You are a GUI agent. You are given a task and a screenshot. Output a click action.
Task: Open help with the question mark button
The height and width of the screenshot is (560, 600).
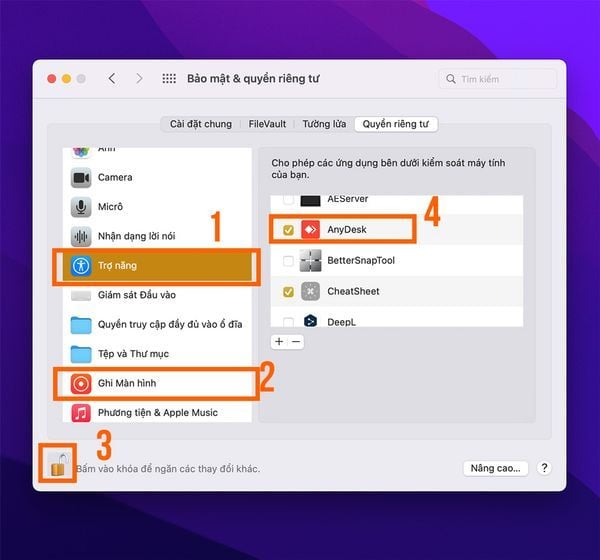point(544,468)
